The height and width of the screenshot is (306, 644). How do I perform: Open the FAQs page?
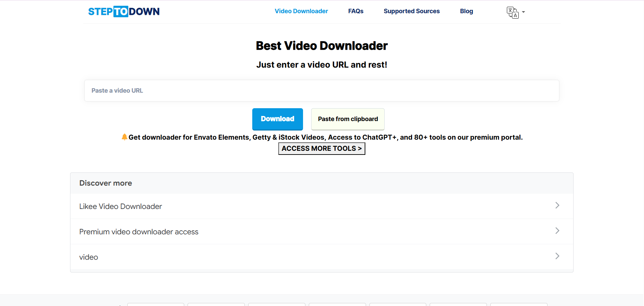(356, 11)
